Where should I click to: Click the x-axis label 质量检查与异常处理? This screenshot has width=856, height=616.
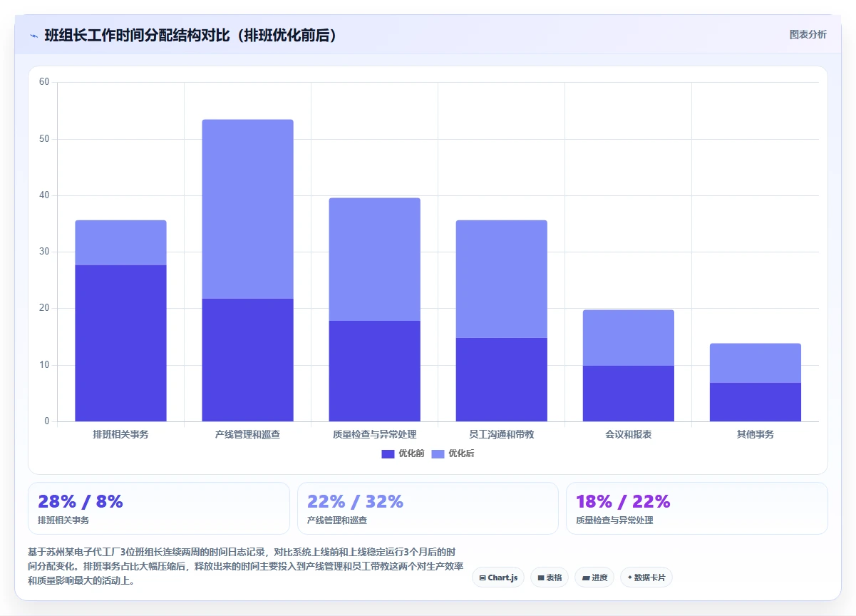coord(374,434)
